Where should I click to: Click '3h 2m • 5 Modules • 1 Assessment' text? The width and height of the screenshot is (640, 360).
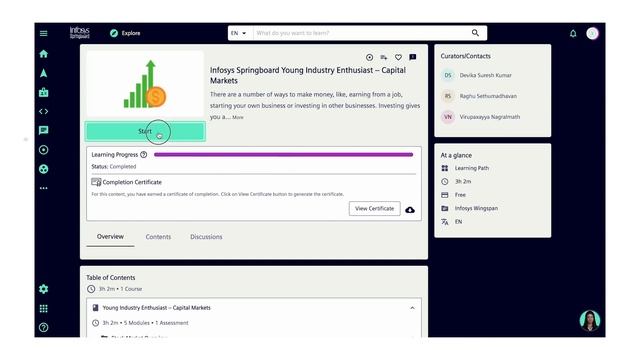[x=145, y=323]
